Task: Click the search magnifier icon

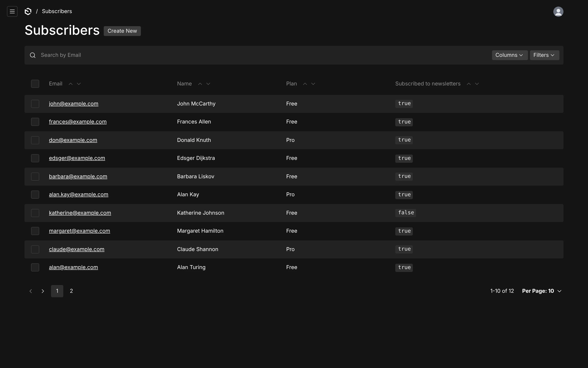Action: coord(32,55)
